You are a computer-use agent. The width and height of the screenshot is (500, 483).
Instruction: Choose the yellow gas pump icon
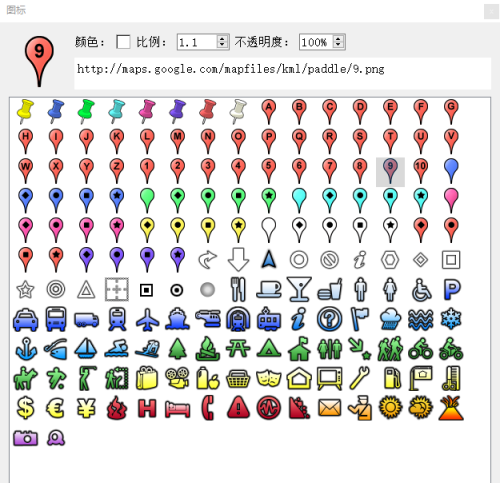[x=392, y=378]
